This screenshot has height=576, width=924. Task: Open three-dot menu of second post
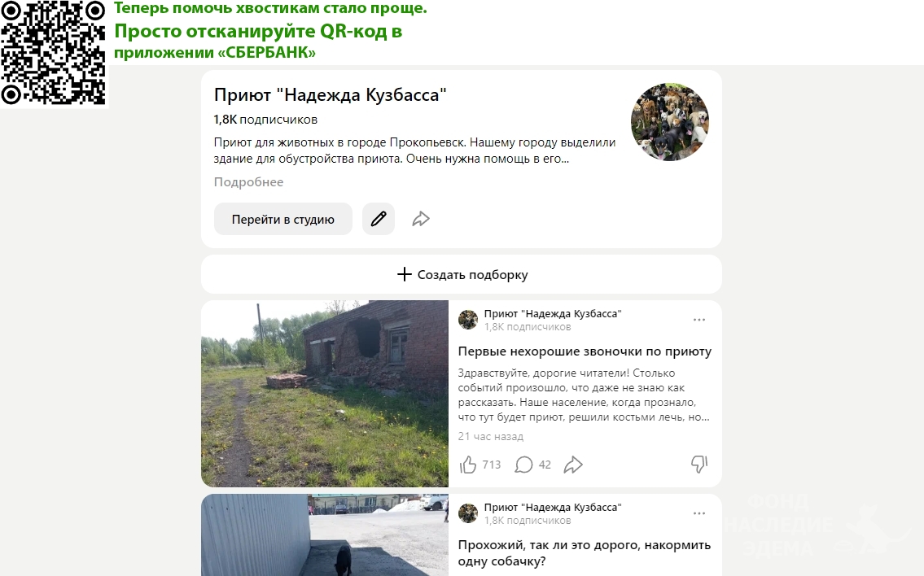pos(698,513)
